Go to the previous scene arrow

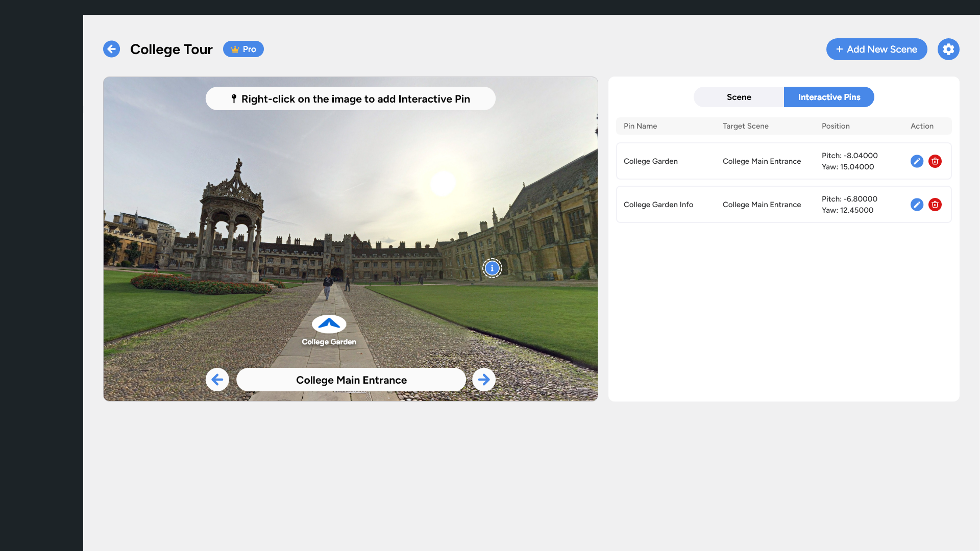click(217, 380)
